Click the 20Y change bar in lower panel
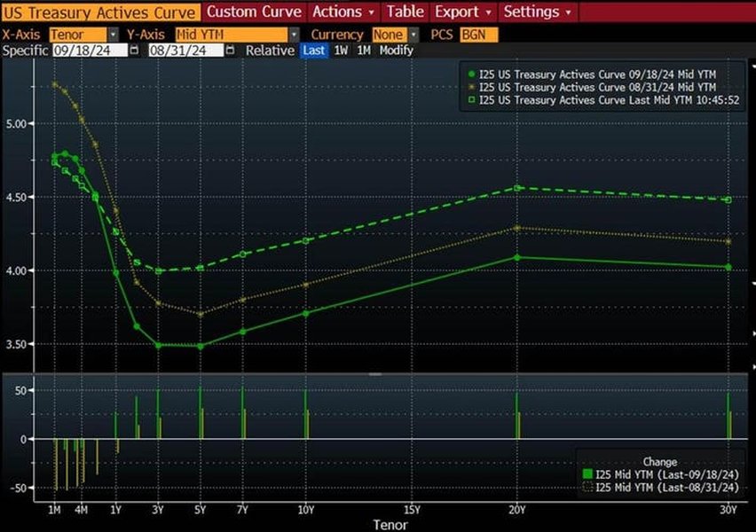Image resolution: width=756 pixels, height=532 pixels. (x=518, y=416)
